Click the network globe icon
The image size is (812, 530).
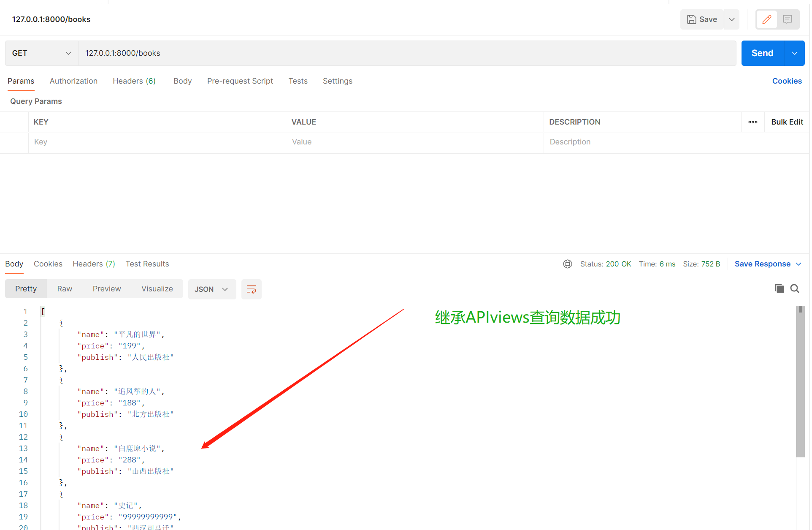point(567,264)
